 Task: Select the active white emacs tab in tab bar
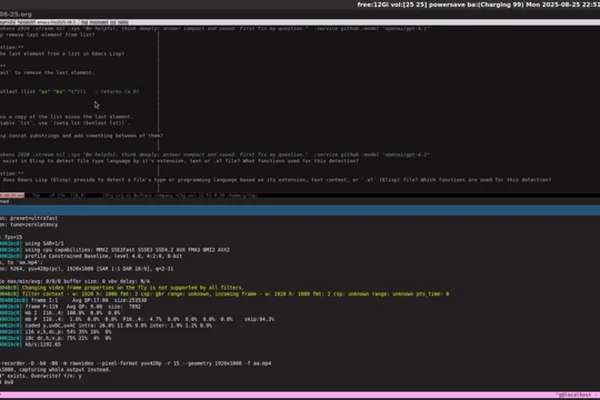pos(56,23)
